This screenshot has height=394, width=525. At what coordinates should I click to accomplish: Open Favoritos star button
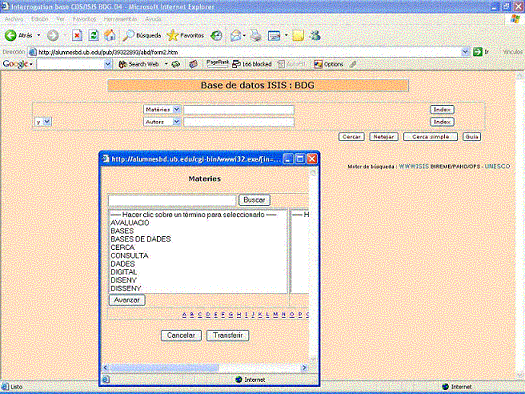(x=185, y=35)
